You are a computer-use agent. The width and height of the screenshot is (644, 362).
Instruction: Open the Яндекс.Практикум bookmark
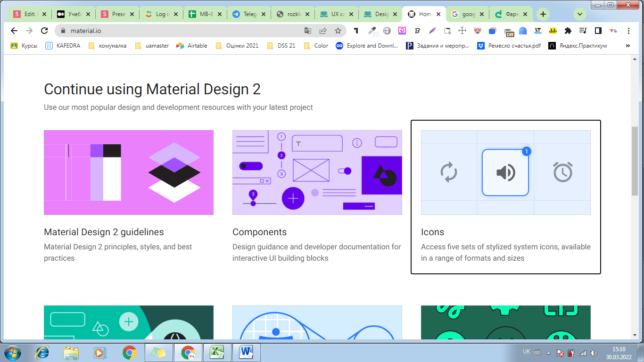(578, 46)
